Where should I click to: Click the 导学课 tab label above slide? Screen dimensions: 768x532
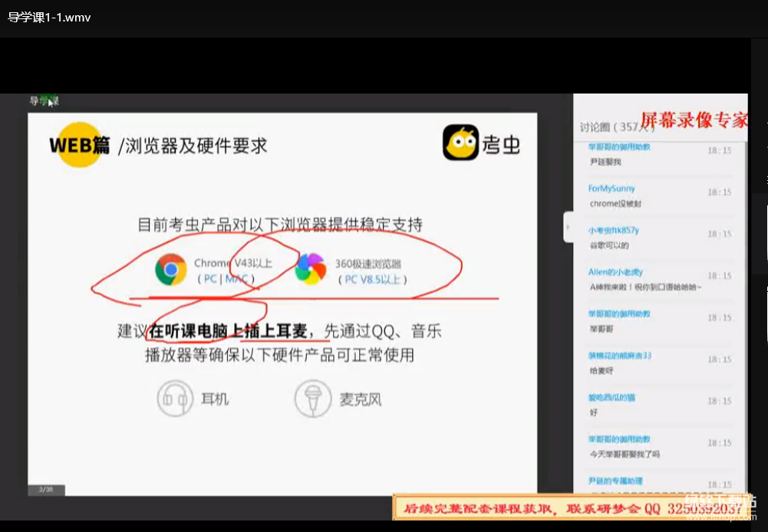coord(44,100)
